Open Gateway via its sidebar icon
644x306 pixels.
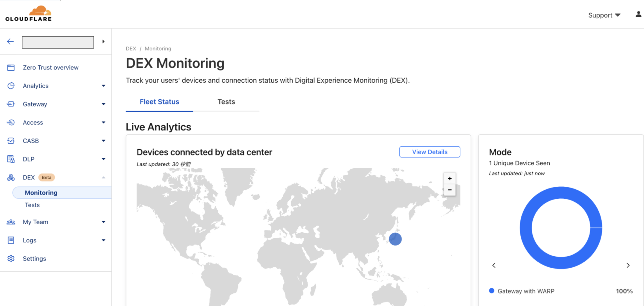point(11,104)
